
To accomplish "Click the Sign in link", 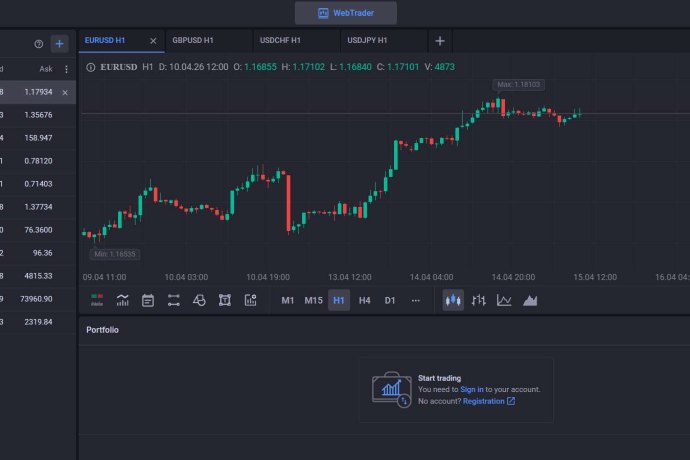I will (x=472, y=390).
